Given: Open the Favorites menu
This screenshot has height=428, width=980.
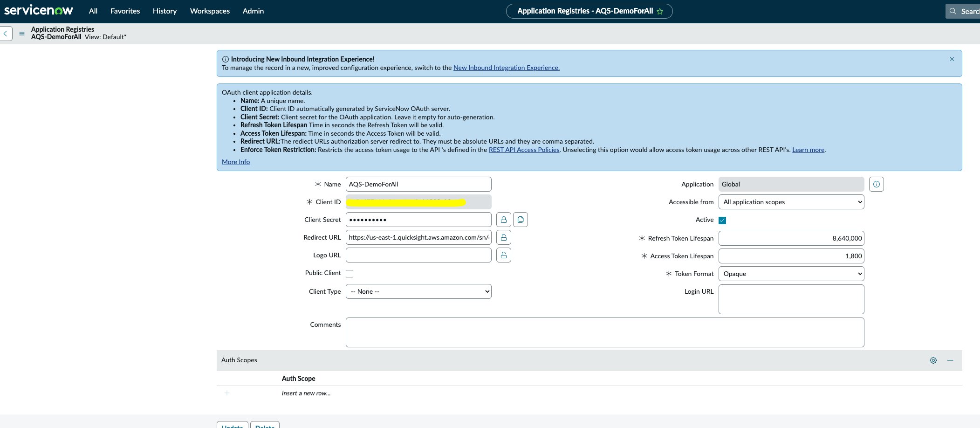Looking at the screenshot, I should coord(124,11).
